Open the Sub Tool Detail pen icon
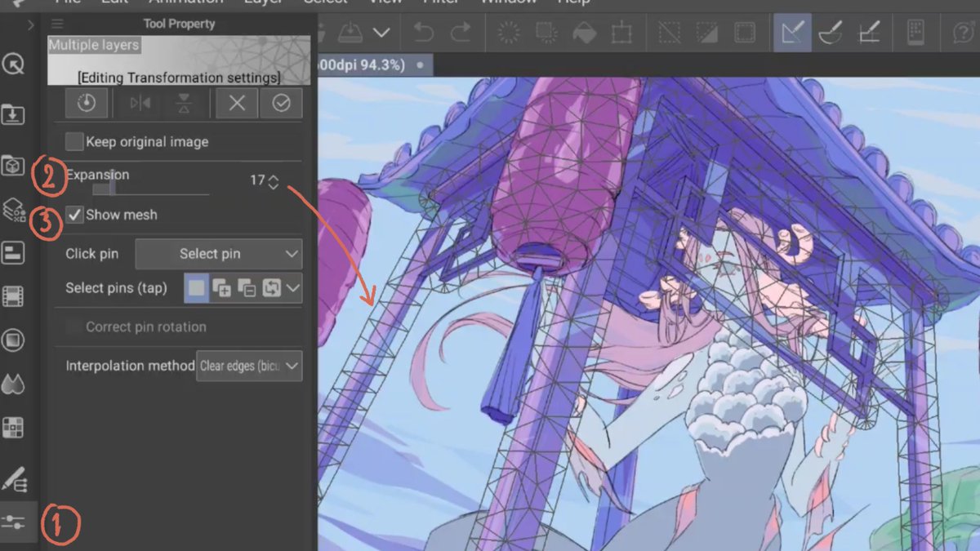Viewport: 980px width, 551px height. [x=14, y=478]
